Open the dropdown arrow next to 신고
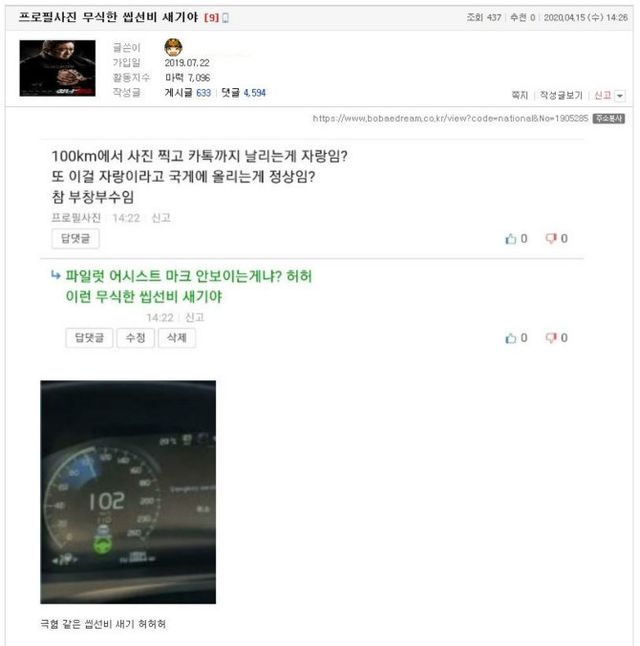Viewport: 640px width, 646px height. point(619,96)
